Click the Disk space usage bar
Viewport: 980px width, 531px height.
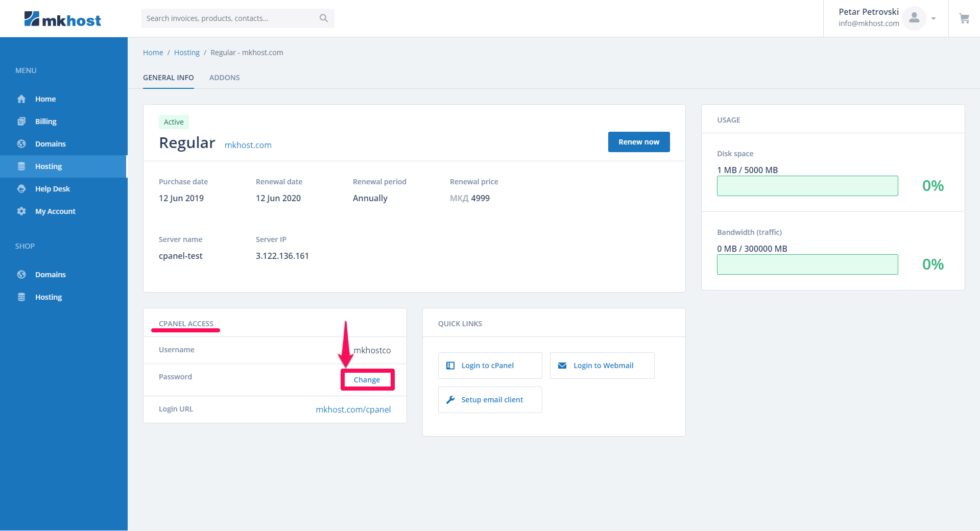click(807, 186)
